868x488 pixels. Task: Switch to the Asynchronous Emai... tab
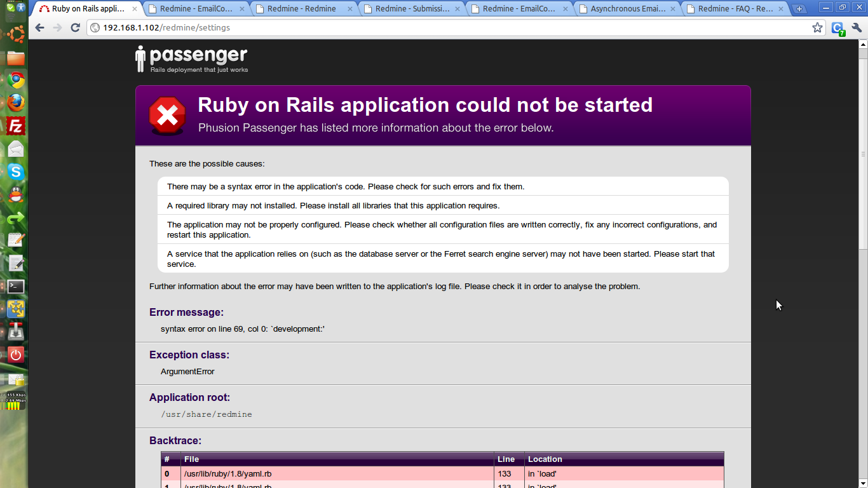[x=628, y=9]
